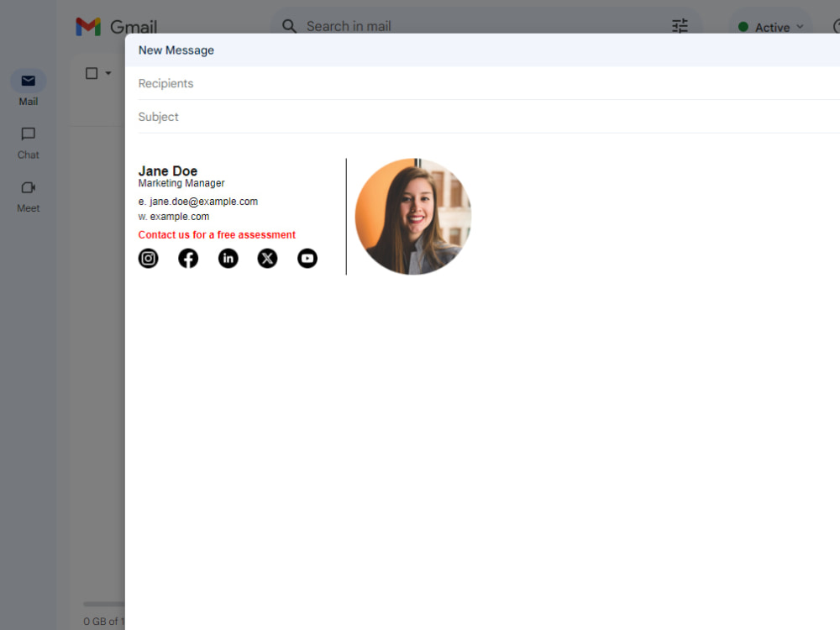Screen dimensions: 840x630
Task: Open Meet in sidebar
Action: (x=29, y=197)
